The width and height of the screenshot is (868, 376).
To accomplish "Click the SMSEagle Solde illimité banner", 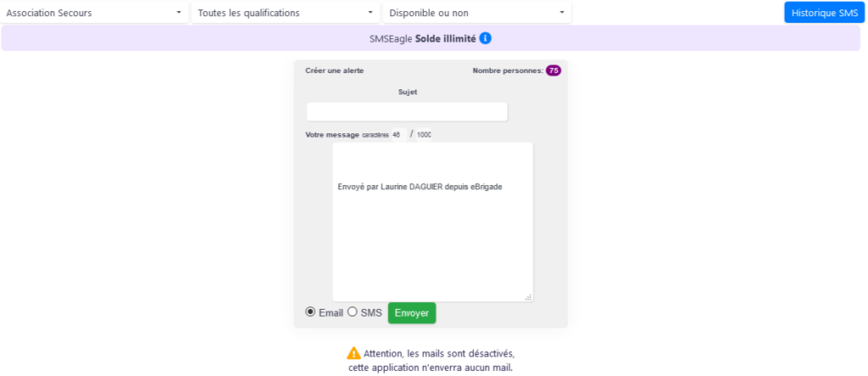I will tap(431, 38).
